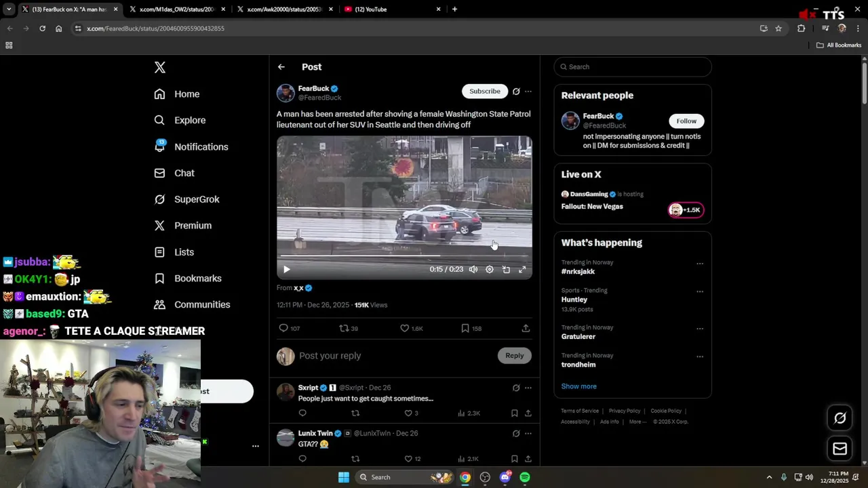The image size is (868, 488).
Task: Open Communities in the sidebar
Action: click(192, 305)
